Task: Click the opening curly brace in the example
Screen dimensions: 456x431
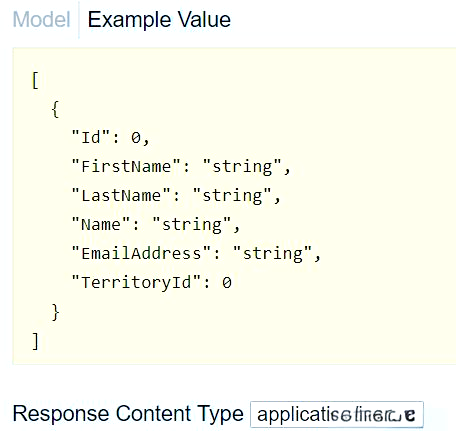Action: 55,109
